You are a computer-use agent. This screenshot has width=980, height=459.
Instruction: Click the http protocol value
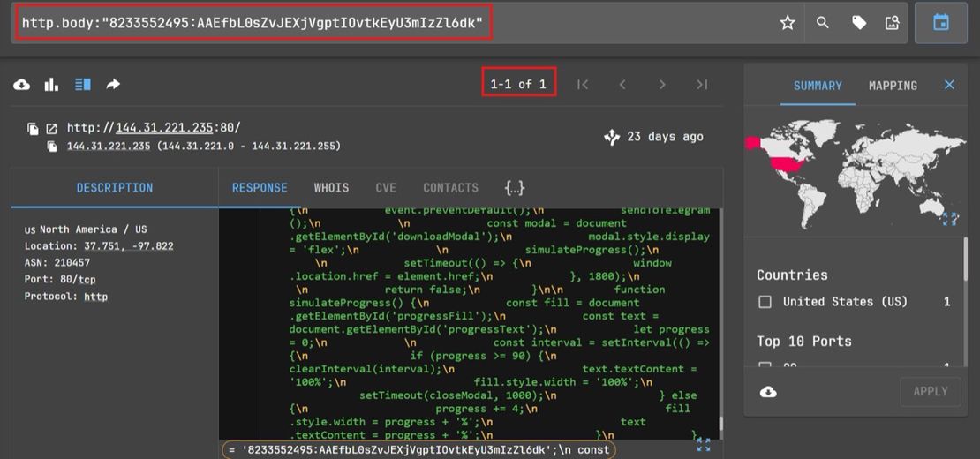click(95, 297)
